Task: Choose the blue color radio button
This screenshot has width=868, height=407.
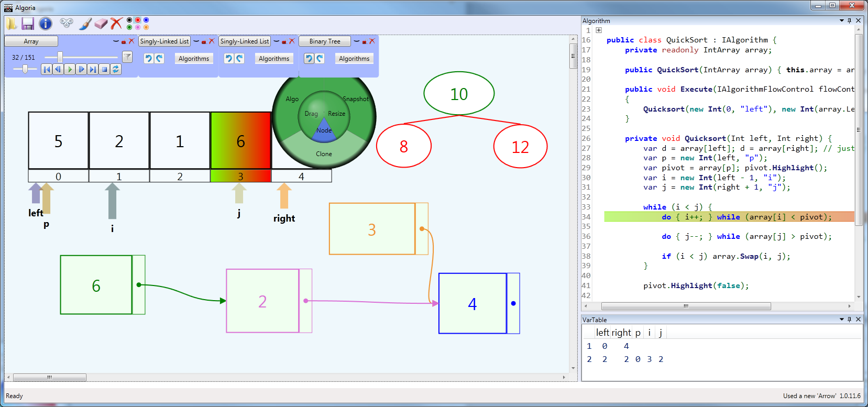Action: tap(146, 20)
